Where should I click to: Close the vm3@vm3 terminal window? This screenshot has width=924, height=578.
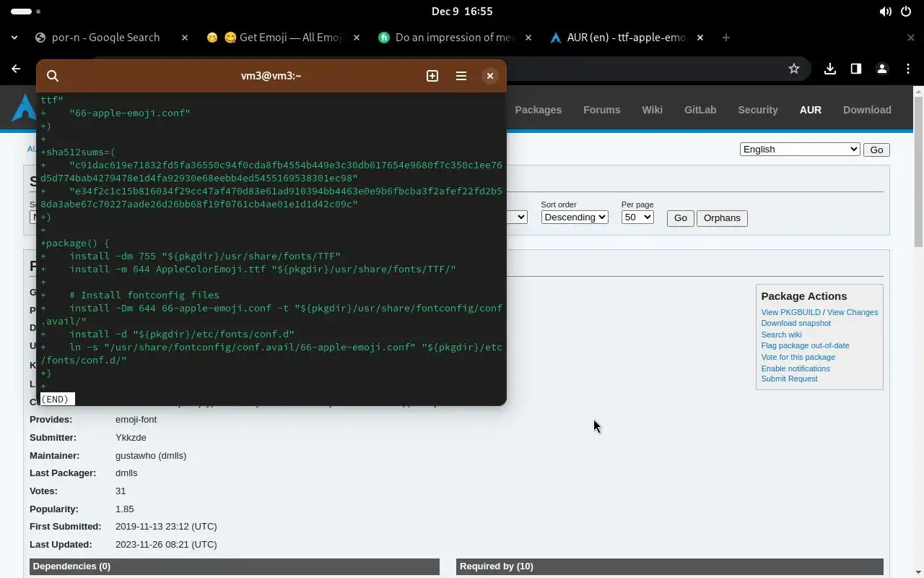(490, 76)
